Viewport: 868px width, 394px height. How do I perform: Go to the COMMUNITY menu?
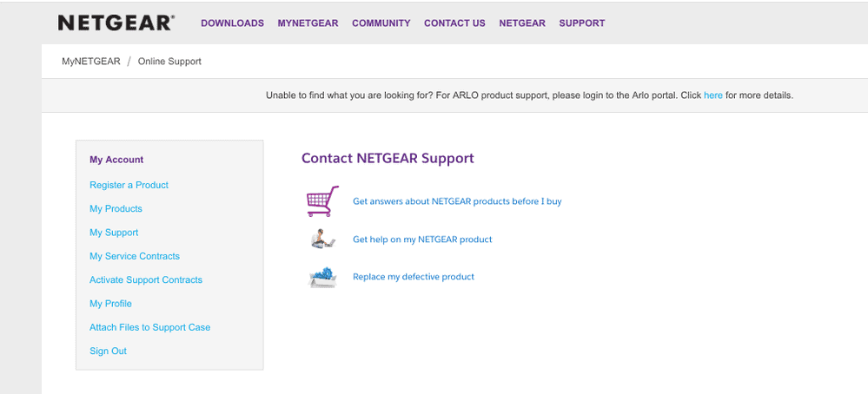[x=381, y=23]
